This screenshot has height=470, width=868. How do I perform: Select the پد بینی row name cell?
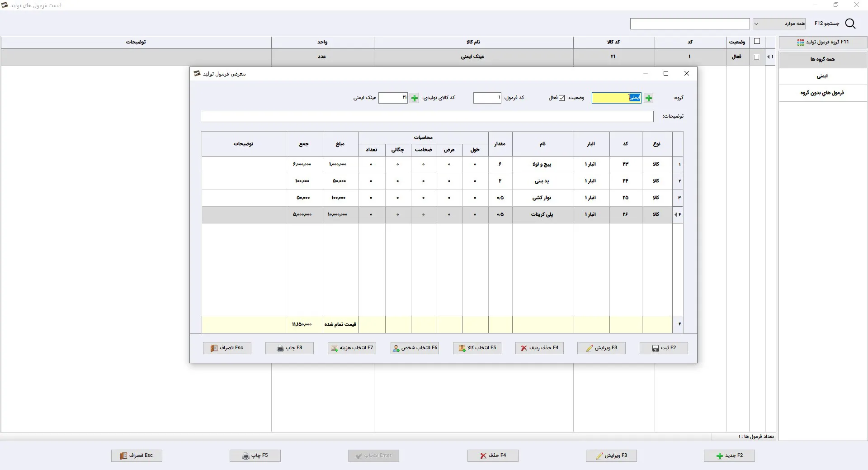pyautogui.click(x=542, y=181)
